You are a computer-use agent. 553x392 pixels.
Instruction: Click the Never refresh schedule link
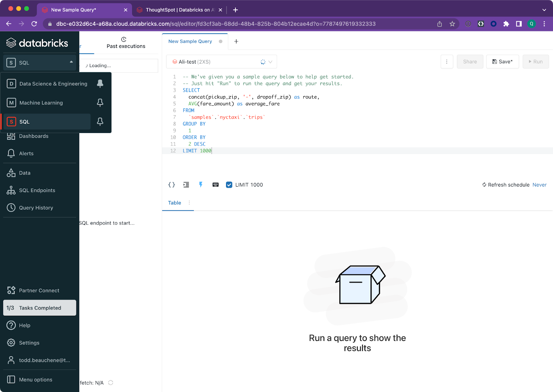click(540, 185)
